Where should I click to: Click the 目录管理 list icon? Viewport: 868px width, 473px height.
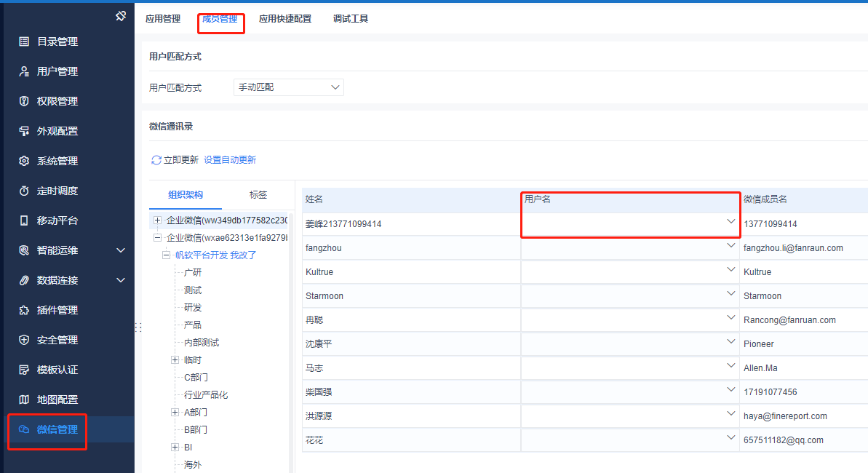coord(24,41)
